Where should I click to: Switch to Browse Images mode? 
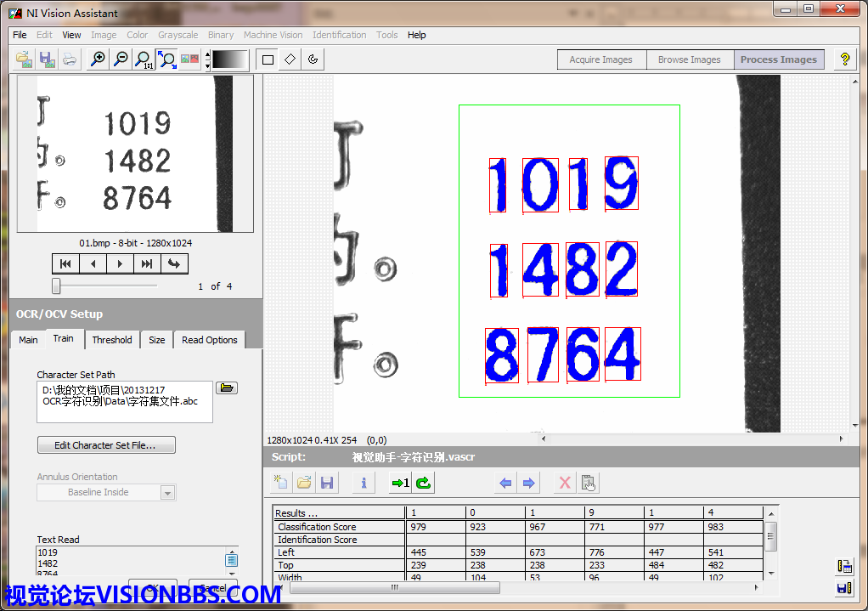click(689, 59)
